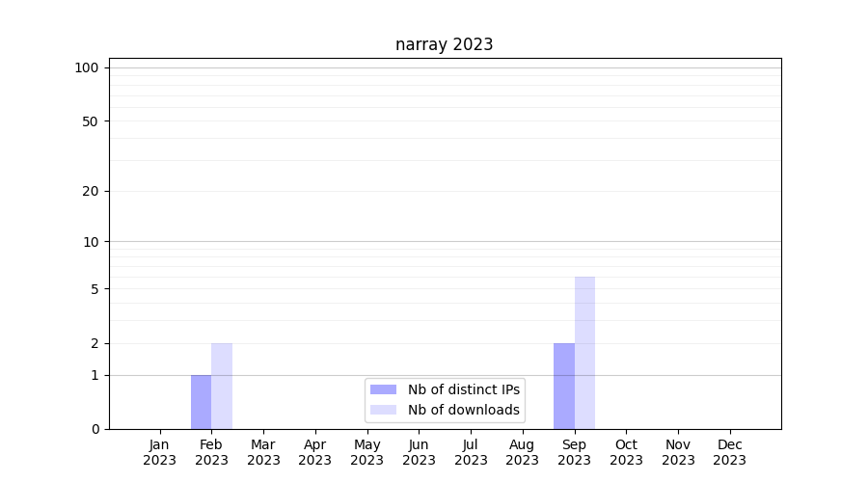Click the 100 y-axis tick label
The width and height of the screenshot is (868, 482).
pos(87,67)
